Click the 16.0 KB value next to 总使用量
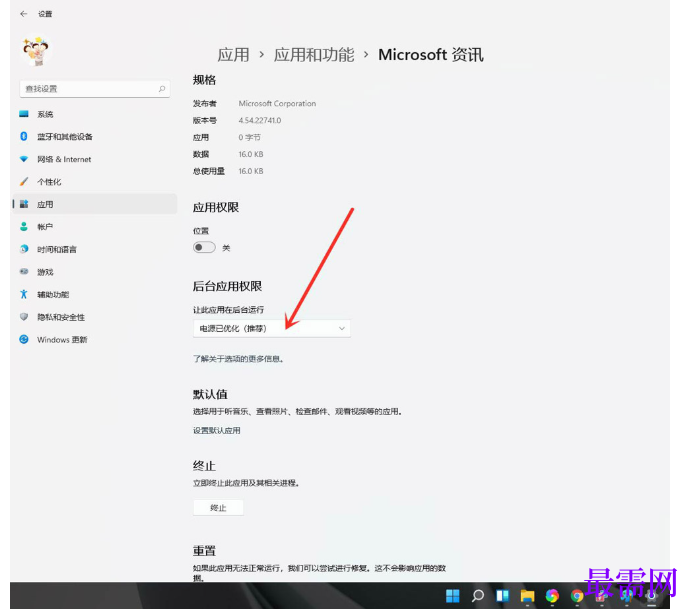This screenshot has height=614, width=696. 251,171
